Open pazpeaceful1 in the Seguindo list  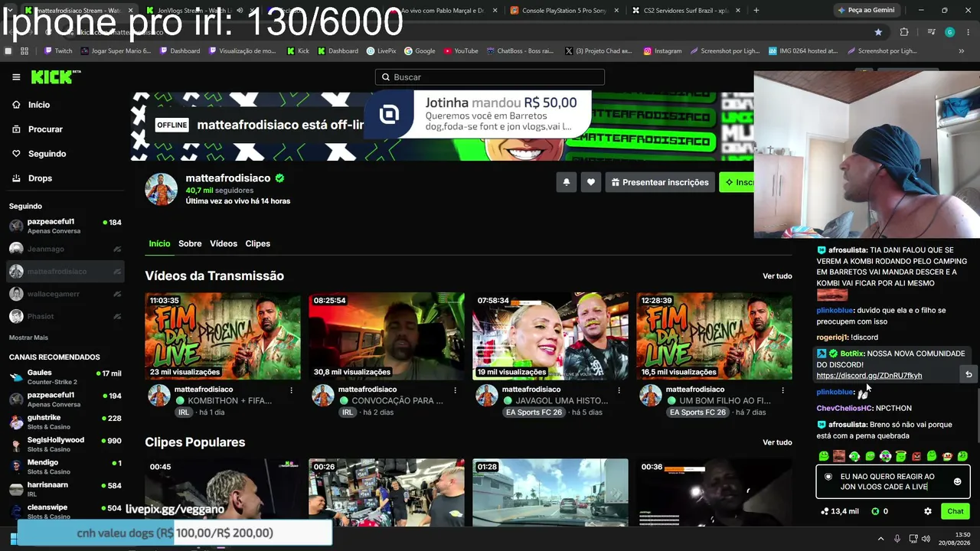tap(65, 226)
